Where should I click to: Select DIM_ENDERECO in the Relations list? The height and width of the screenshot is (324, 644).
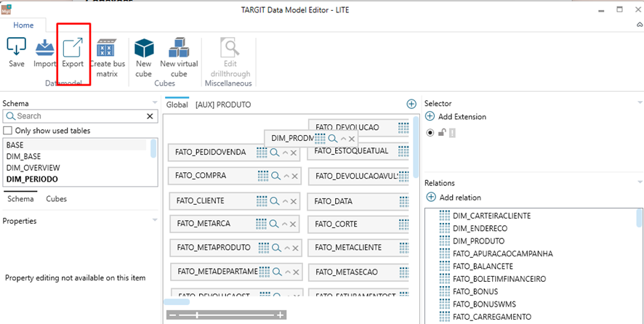click(x=480, y=228)
